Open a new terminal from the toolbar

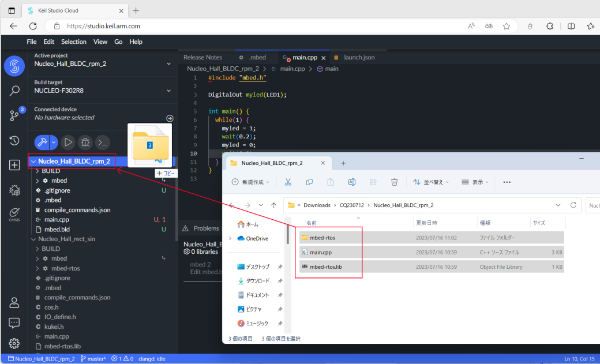click(x=102, y=142)
